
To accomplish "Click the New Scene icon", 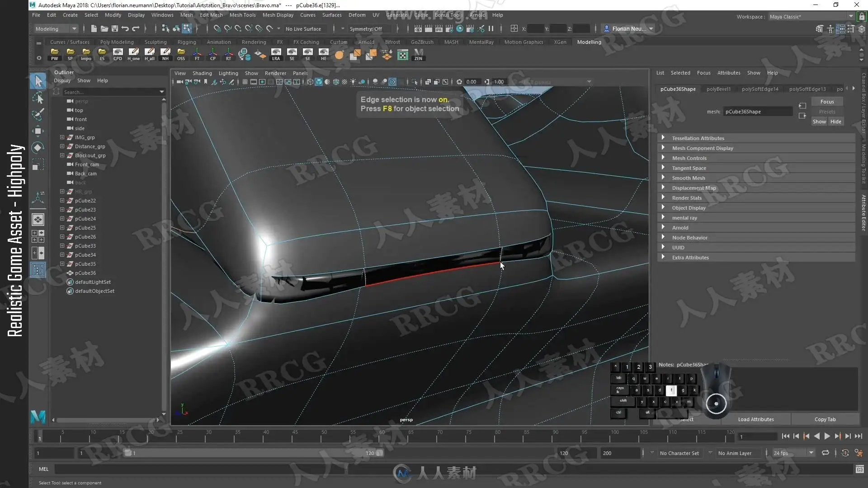I will 94,28.
